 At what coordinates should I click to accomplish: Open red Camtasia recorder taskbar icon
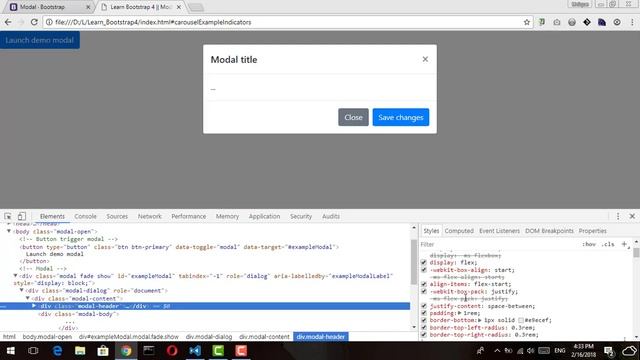click(241, 351)
